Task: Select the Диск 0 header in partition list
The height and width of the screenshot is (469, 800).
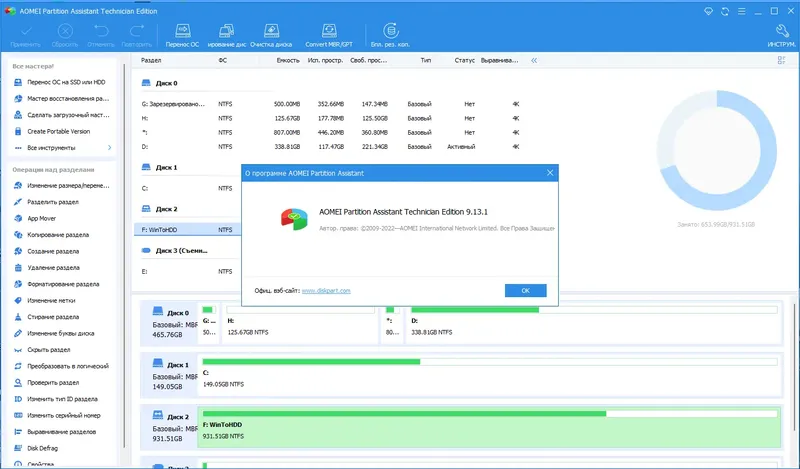Action: coord(160,83)
